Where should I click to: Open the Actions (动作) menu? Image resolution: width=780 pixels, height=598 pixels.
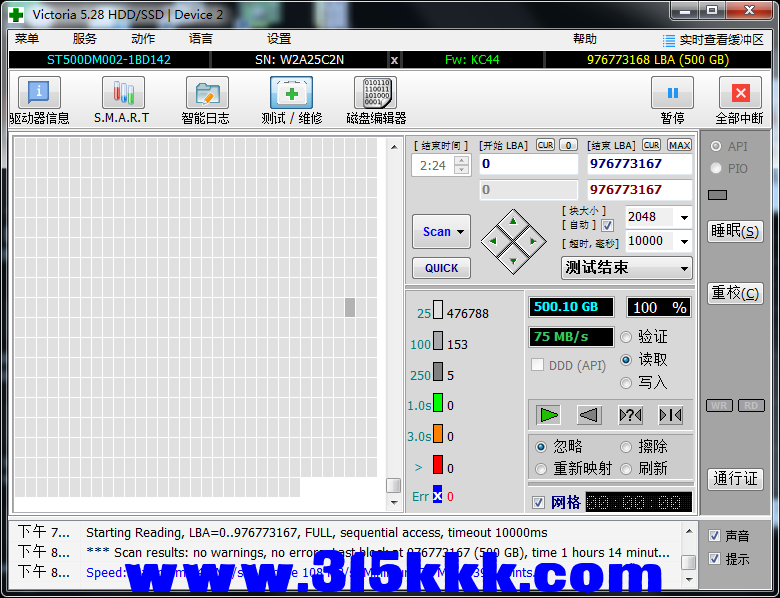143,39
